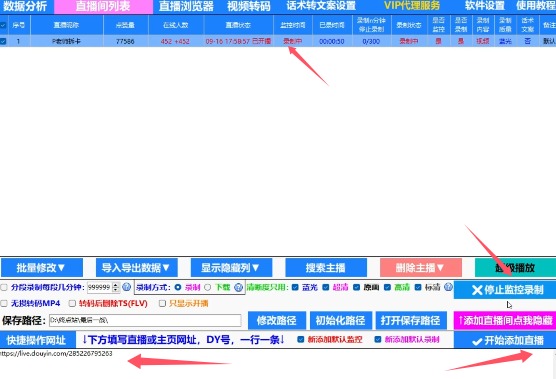Stop monitoring with 停止监控录制 button
The width and height of the screenshot is (556, 379).
click(505, 290)
